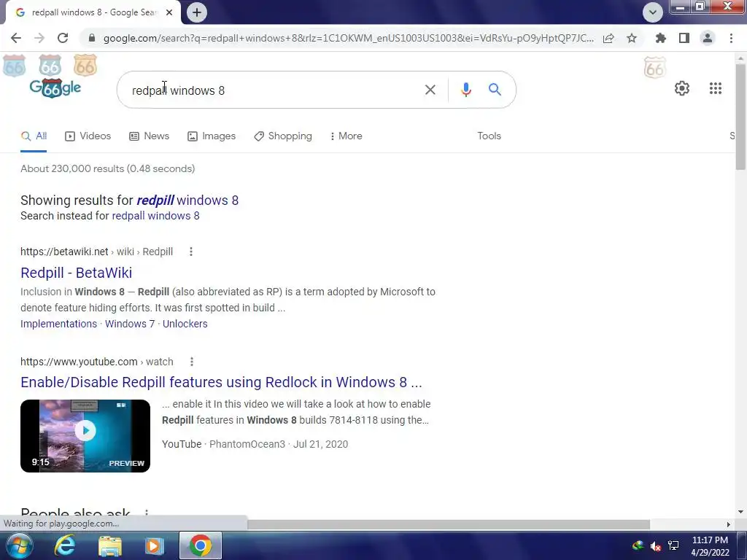The width and height of the screenshot is (747, 560).
Task: Click the forward navigation arrow
Action: pos(39,38)
